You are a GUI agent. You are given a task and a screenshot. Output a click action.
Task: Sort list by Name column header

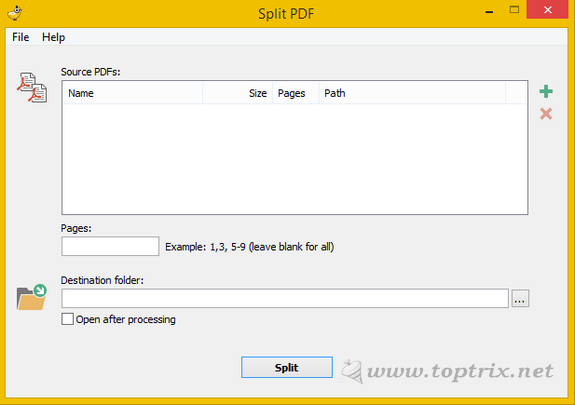[133, 93]
